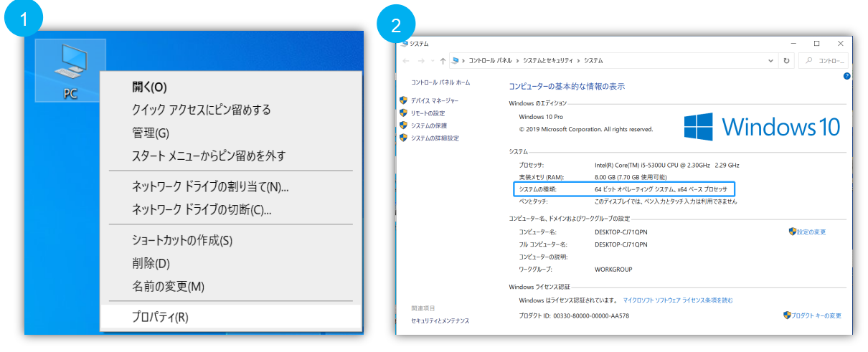Viewport: 868px width, 352px height.
Task: Open help with the blue question icon
Action: coord(847,75)
